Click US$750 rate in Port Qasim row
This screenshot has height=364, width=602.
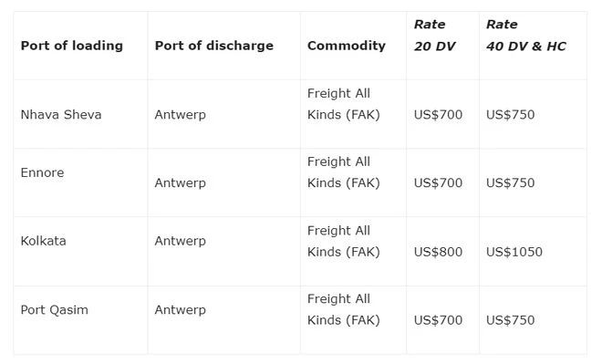tap(510, 320)
